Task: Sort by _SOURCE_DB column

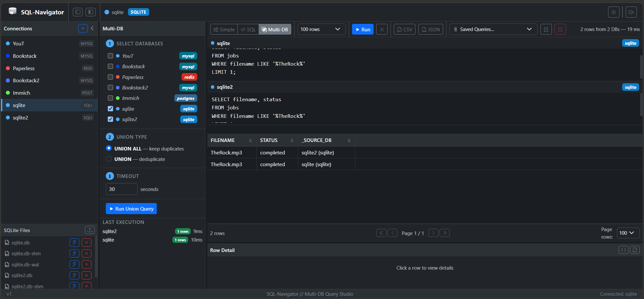Action: (326, 140)
